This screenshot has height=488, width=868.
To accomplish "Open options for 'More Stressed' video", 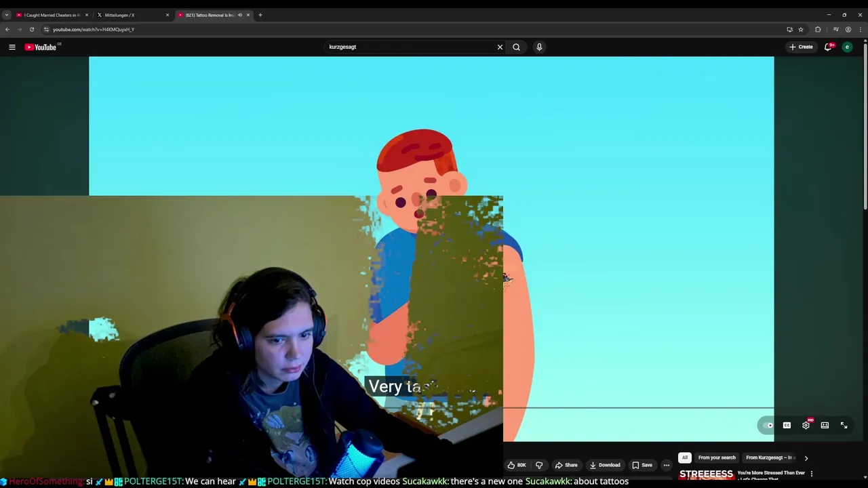I will click(x=812, y=474).
